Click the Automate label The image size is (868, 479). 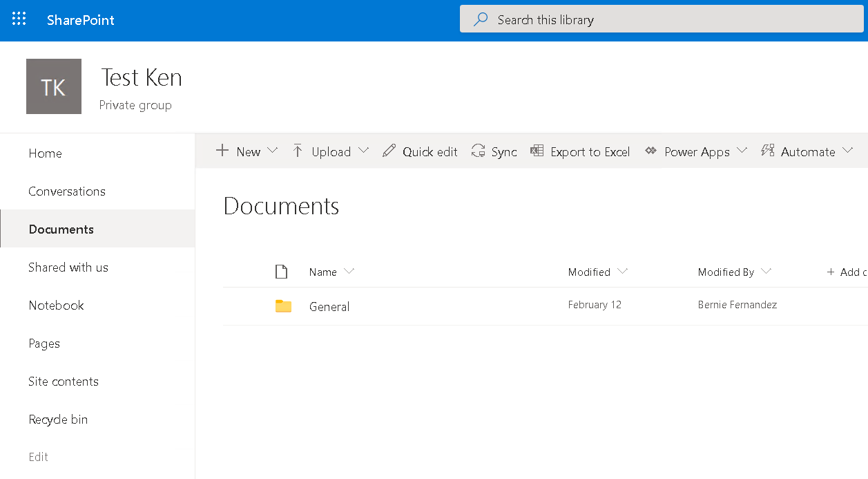coord(808,152)
